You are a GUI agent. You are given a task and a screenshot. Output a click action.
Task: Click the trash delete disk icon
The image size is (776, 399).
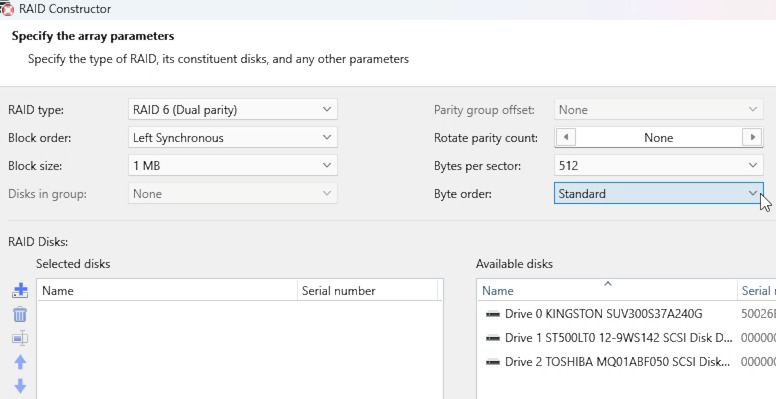(20, 314)
